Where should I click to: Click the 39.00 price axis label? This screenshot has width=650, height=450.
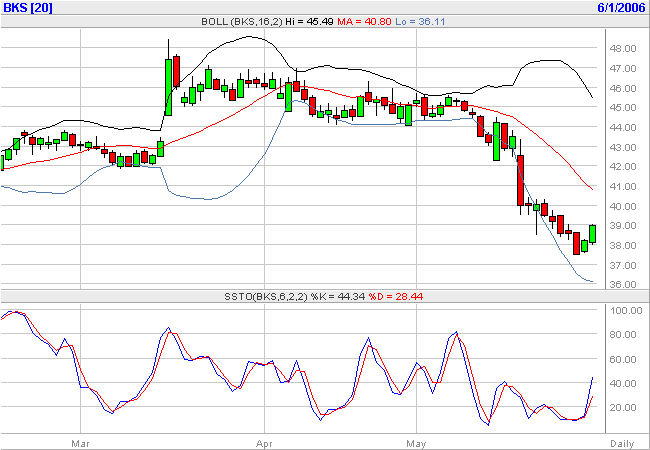(x=623, y=226)
